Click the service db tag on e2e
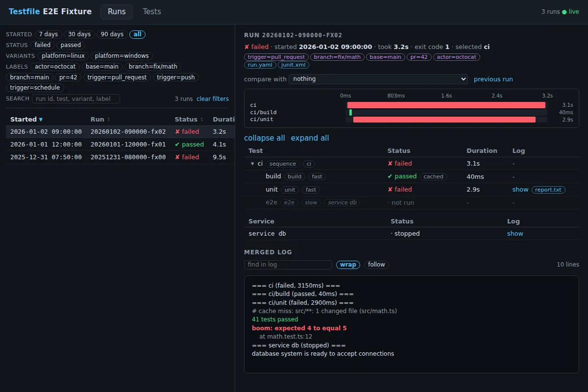 [x=342, y=202]
